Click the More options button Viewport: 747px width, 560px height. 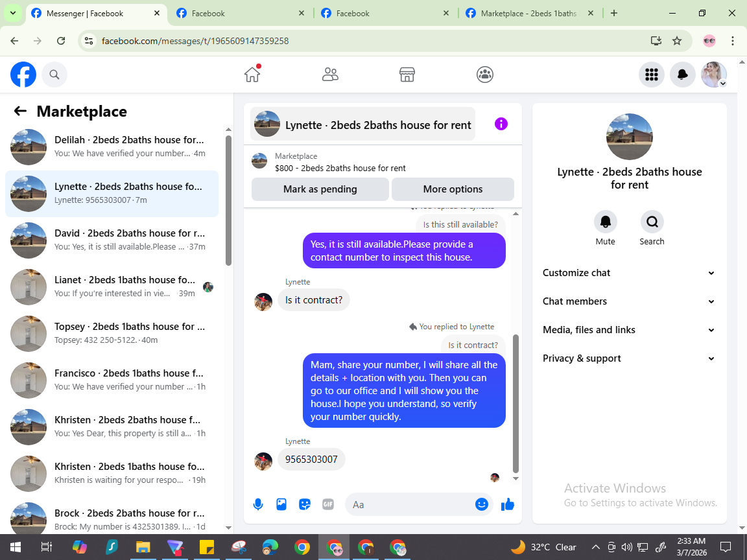(x=453, y=189)
